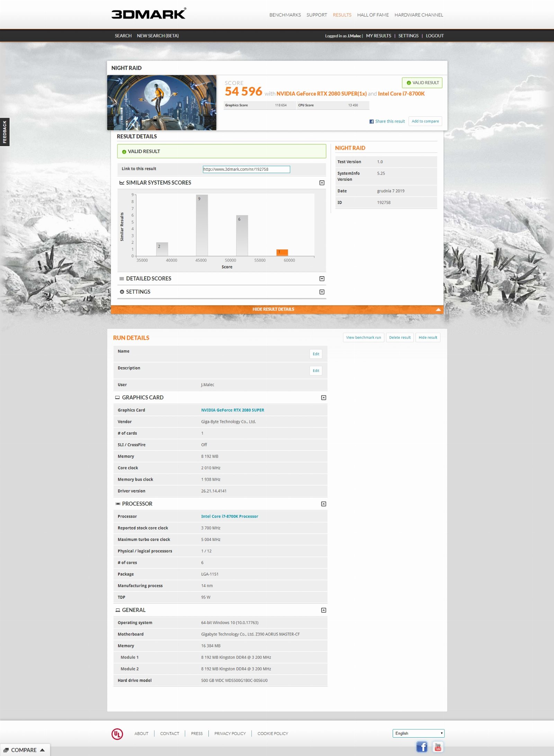This screenshot has width=554, height=756.
Task: Collapse the Similar Systems Scores section
Action: point(322,183)
